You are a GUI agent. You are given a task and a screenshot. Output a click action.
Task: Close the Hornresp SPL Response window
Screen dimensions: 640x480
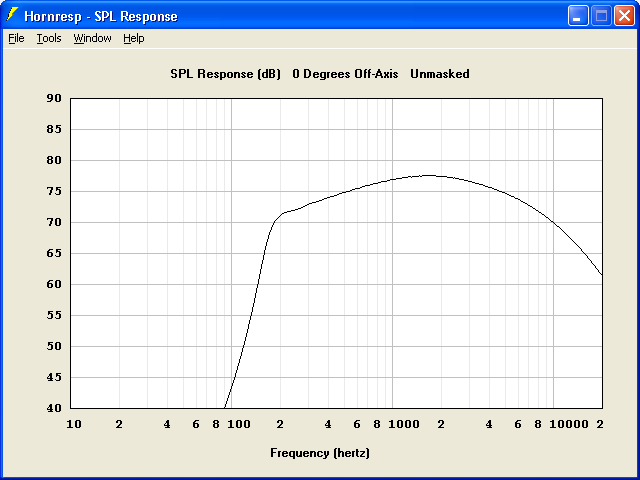click(x=624, y=16)
